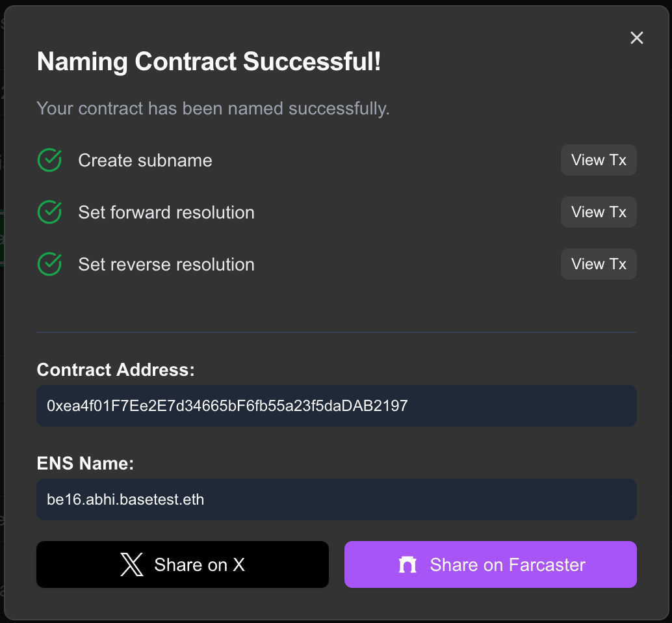View the Set forward resolution transaction
Viewport: 672px width, 623px height.
(598, 212)
